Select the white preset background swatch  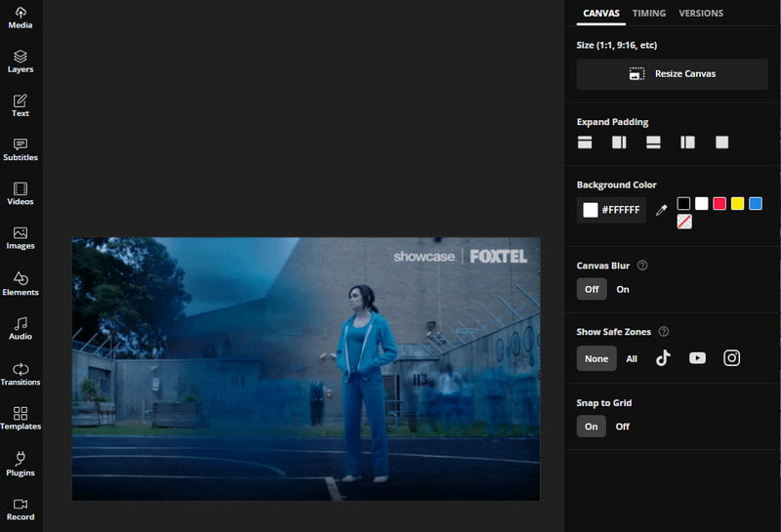pyautogui.click(x=701, y=203)
